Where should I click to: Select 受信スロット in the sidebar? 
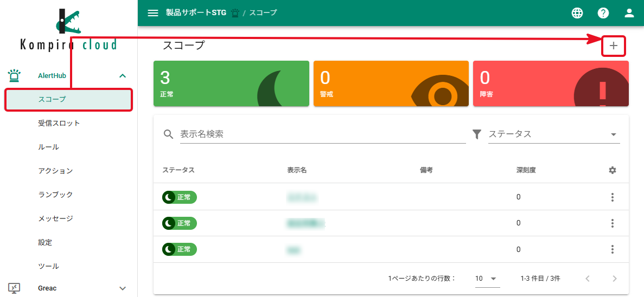(x=59, y=123)
